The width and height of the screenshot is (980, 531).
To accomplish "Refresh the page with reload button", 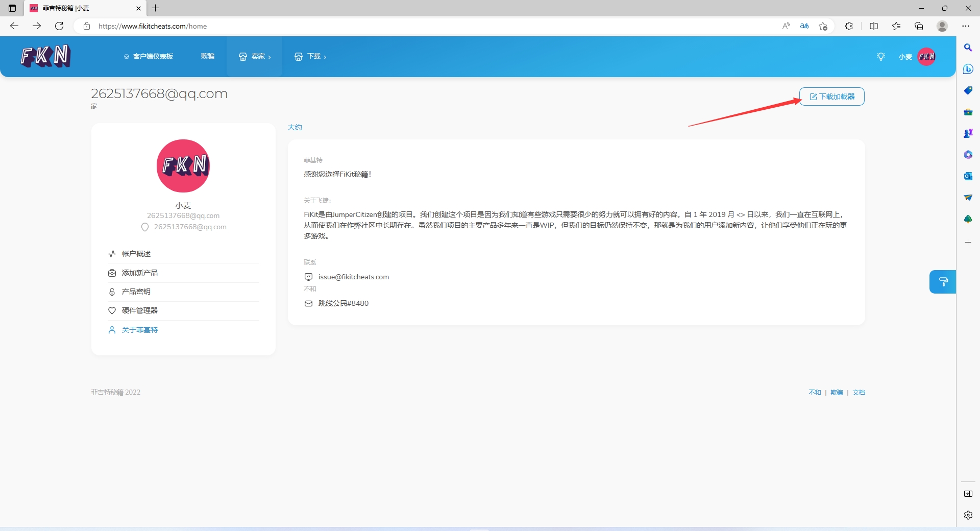I will [x=59, y=26].
